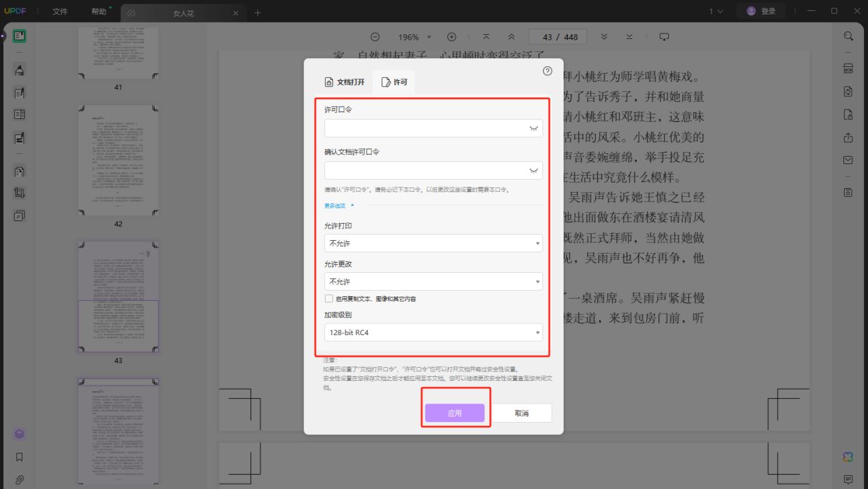
Task: Start the slideshow presentation icon
Action: [663, 37]
